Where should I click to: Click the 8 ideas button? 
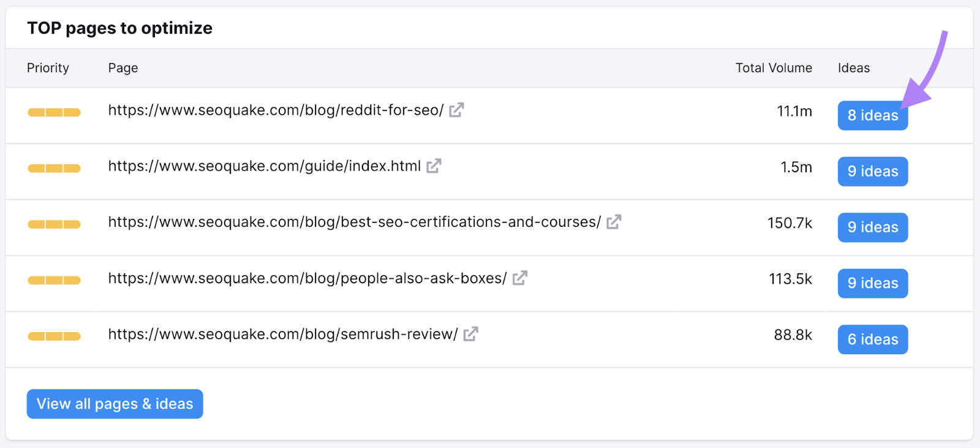[x=873, y=115]
